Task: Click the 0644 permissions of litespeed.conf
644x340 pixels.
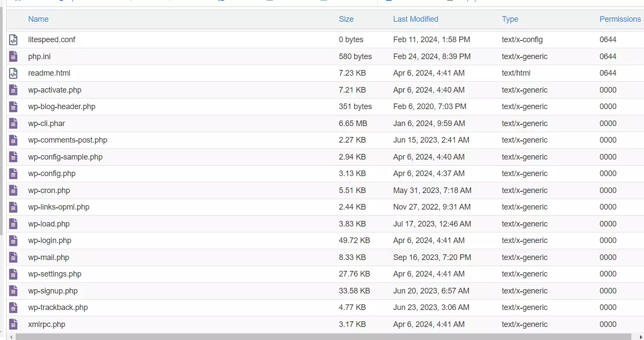Action: point(608,40)
